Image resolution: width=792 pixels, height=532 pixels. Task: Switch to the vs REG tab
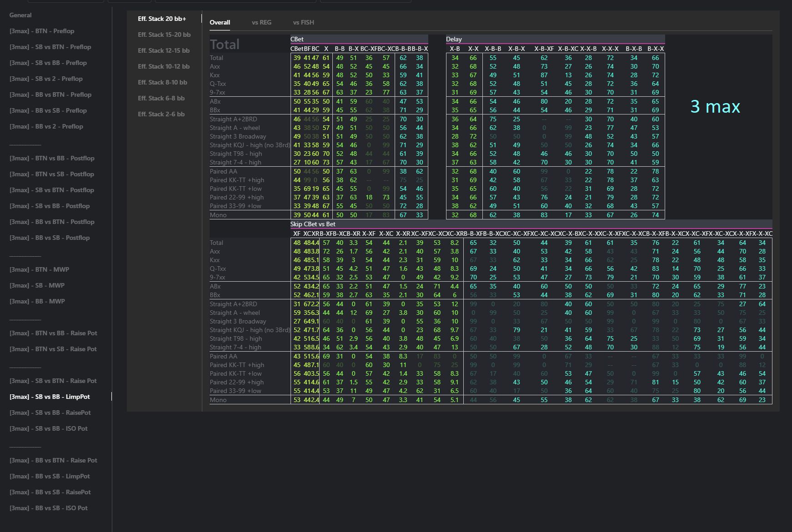click(261, 22)
